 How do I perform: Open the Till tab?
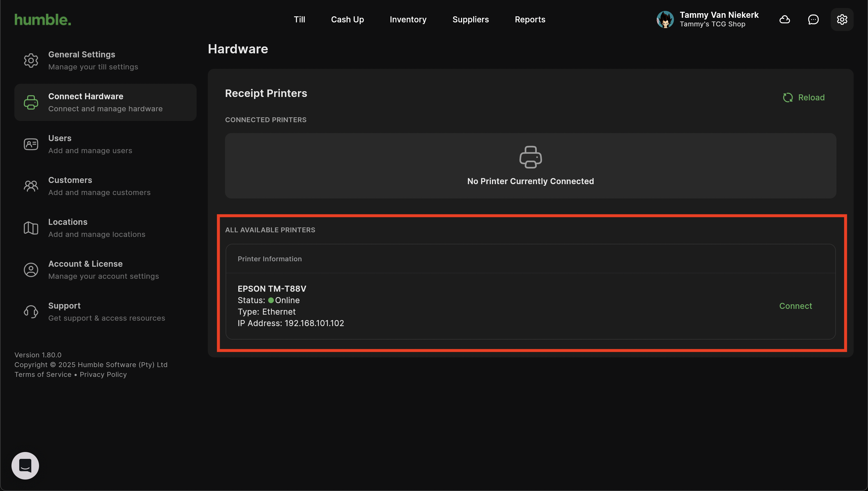point(299,20)
